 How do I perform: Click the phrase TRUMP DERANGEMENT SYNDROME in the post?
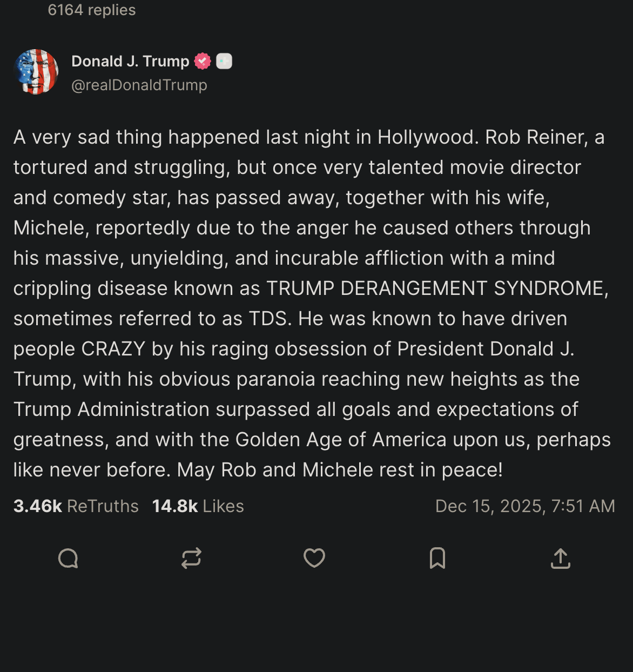click(435, 288)
